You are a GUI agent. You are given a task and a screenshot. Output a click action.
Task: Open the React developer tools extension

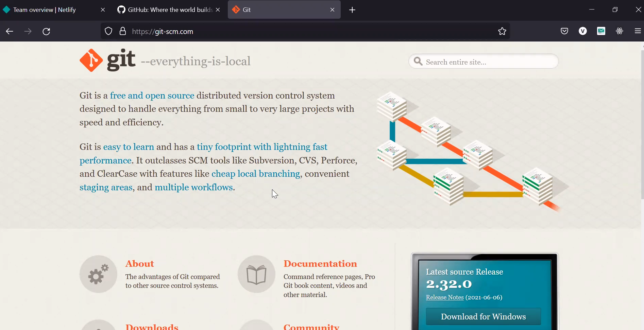click(x=620, y=31)
